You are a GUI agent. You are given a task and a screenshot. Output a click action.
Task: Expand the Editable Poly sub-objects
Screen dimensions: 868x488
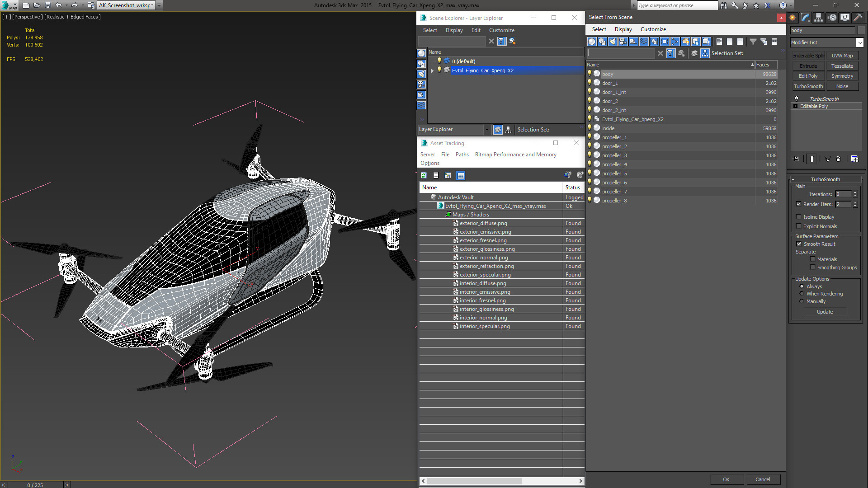796,106
